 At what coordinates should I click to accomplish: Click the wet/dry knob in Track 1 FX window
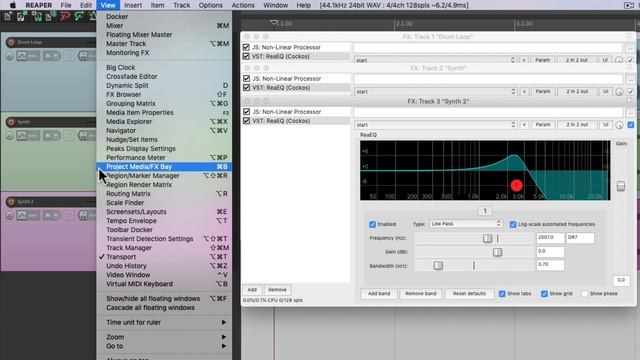pos(619,60)
